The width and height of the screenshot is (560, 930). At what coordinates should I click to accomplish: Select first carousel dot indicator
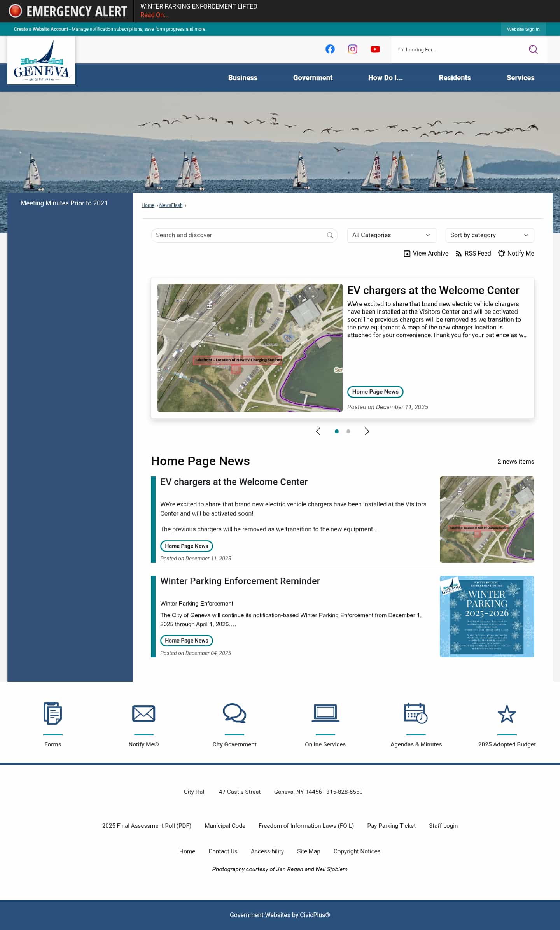pos(337,431)
